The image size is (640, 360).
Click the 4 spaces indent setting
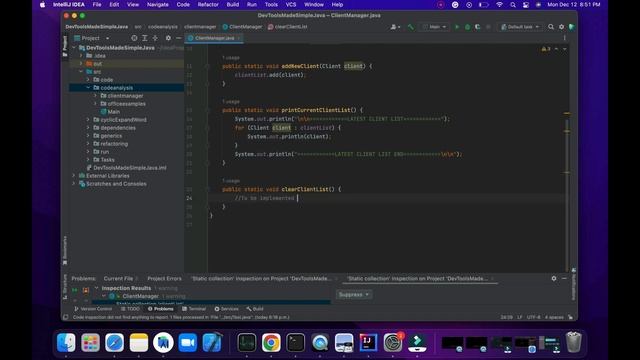point(554,317)
